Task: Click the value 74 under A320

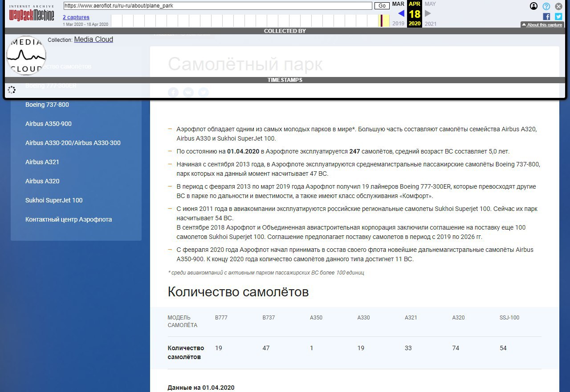Action: (456, 348)
